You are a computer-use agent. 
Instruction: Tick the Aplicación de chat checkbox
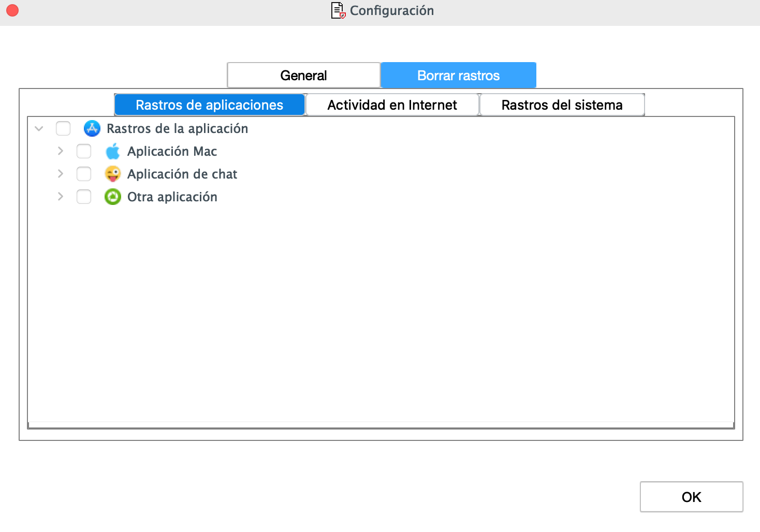click(84, 174)
